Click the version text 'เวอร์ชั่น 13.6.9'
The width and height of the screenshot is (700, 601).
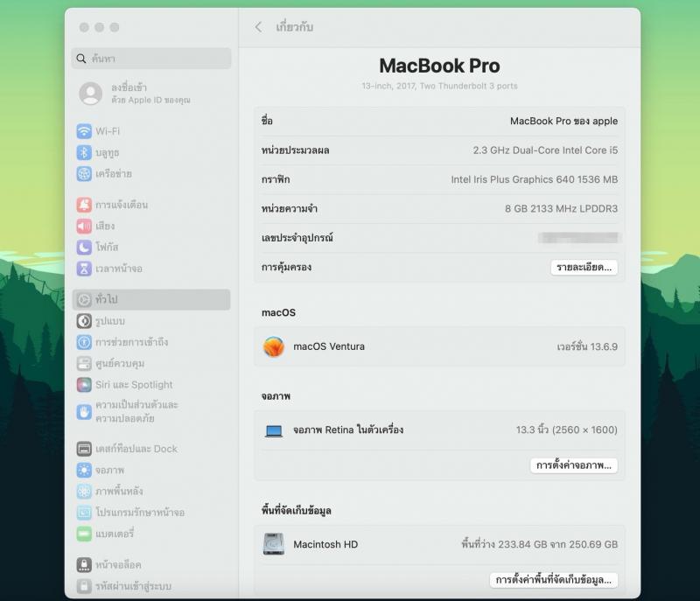click(x=587, y=346)
